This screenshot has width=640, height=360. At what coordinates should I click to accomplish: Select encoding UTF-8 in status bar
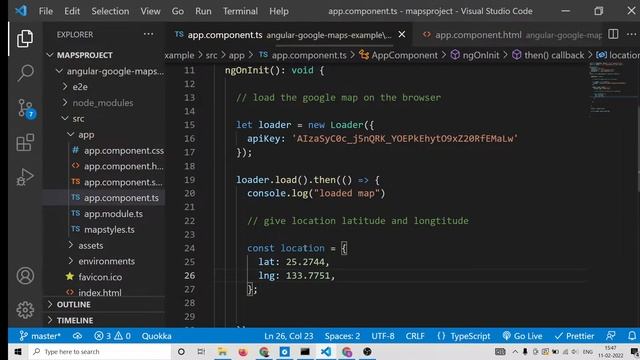click(383, 336)
